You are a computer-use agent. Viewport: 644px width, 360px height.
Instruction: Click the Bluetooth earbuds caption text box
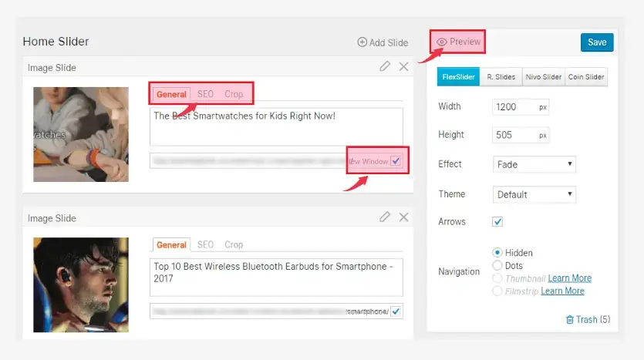276,277
